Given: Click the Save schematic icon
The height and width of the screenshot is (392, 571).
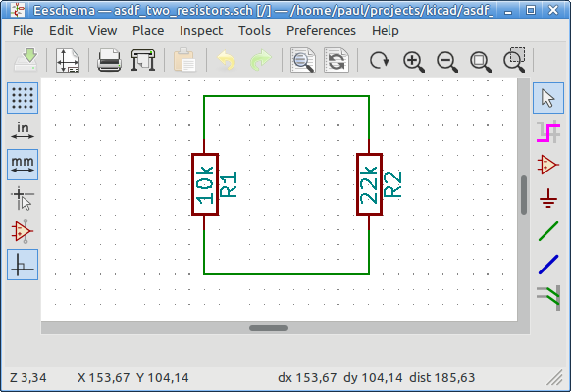Looking at the screenshot, I should (x=26, y=60).
